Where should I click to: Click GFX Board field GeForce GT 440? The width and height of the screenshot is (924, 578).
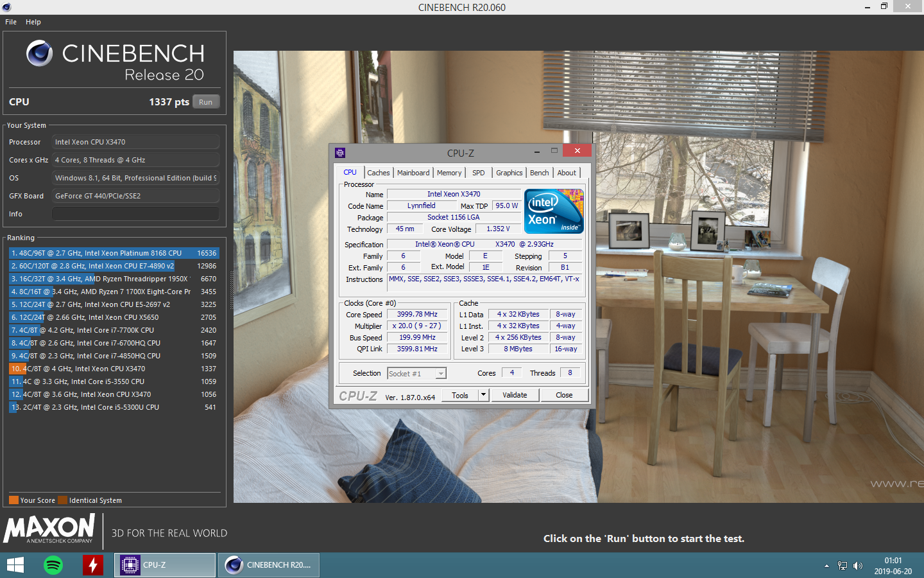pyautogui.click(x=135, y=196)
